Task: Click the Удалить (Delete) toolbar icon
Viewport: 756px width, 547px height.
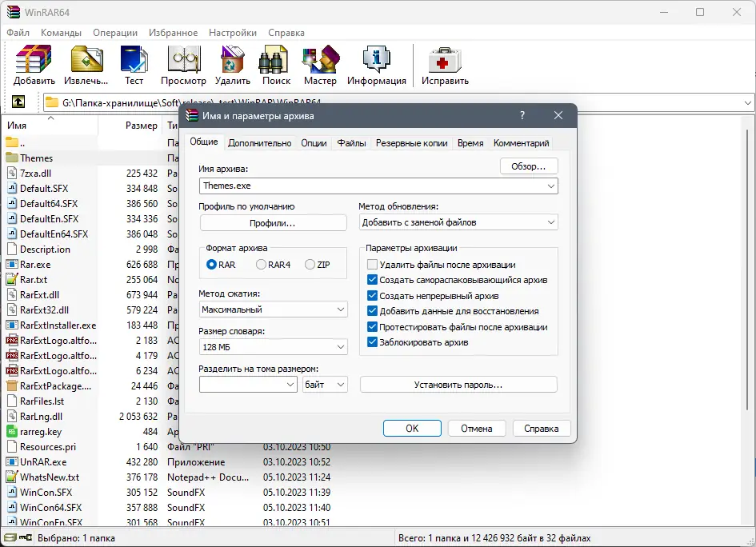Action: click(232, 59)
